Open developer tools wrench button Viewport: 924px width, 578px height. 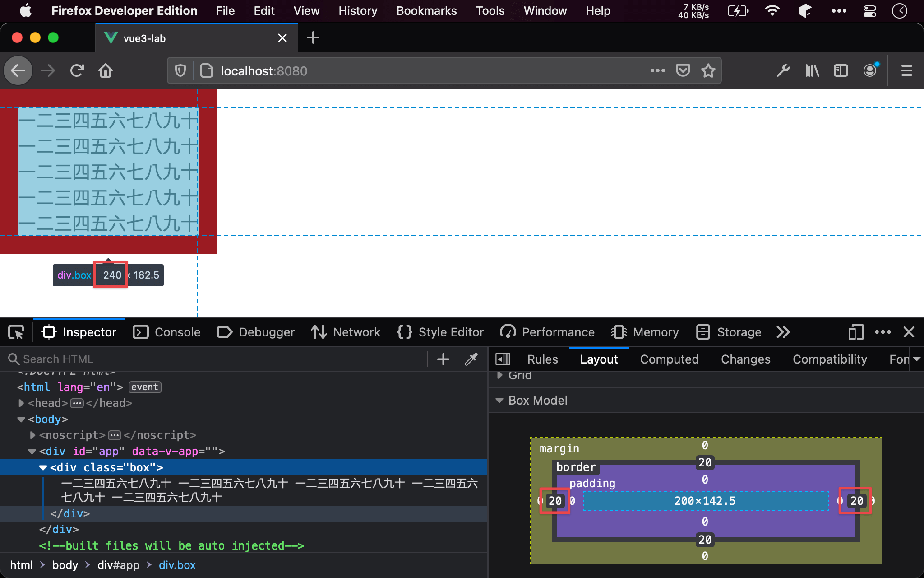click(x=783, y=70)
